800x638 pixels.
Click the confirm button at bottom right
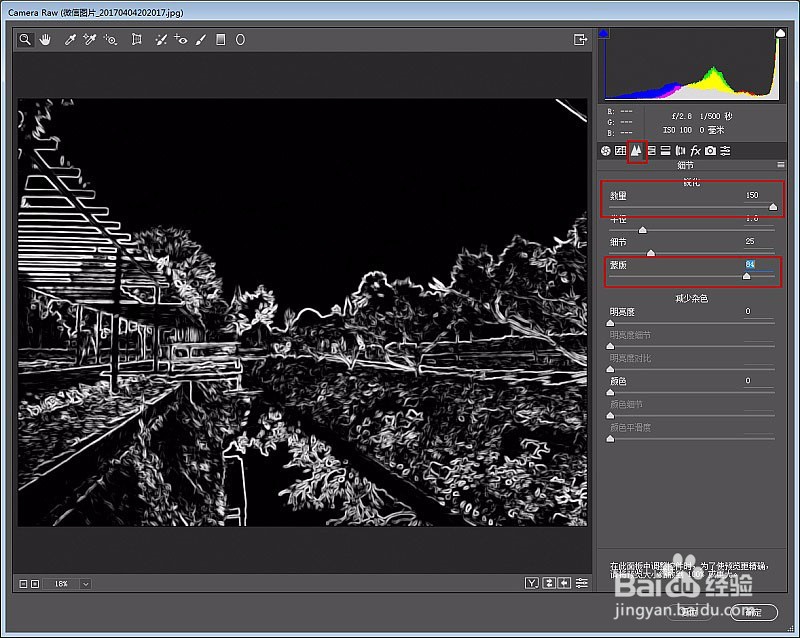754,612
